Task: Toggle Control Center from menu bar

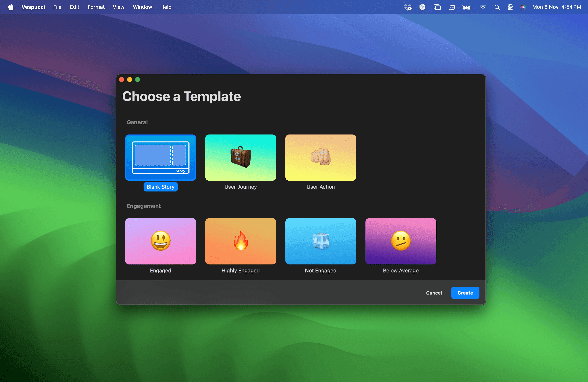Action: click(511, 7)
